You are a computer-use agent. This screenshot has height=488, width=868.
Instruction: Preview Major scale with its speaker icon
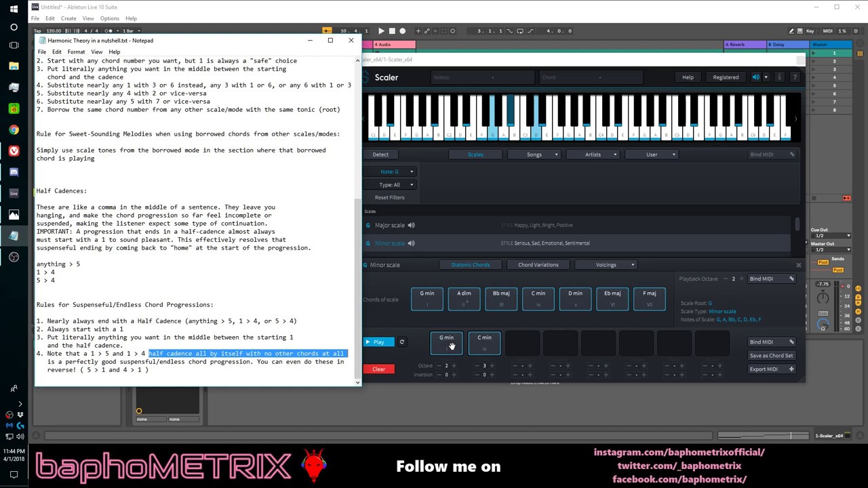point(411,225)
